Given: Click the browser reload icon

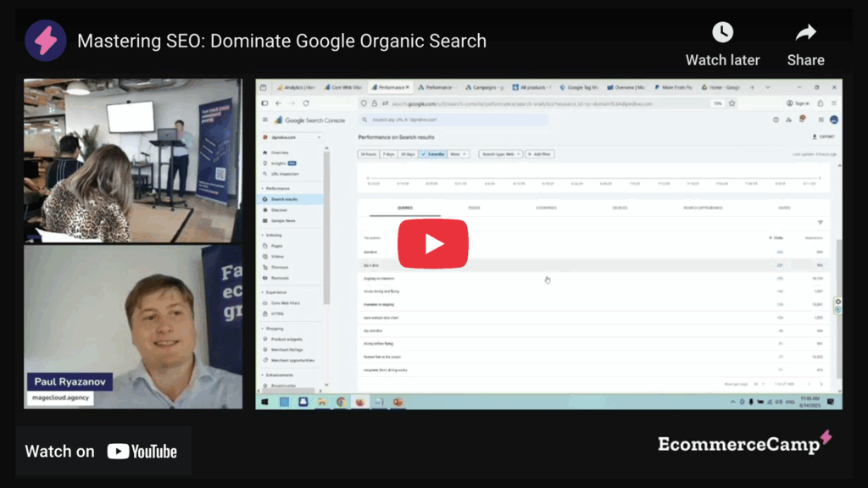Looking at the screenshot, I should pyautogui.click(x=305, y=103).
